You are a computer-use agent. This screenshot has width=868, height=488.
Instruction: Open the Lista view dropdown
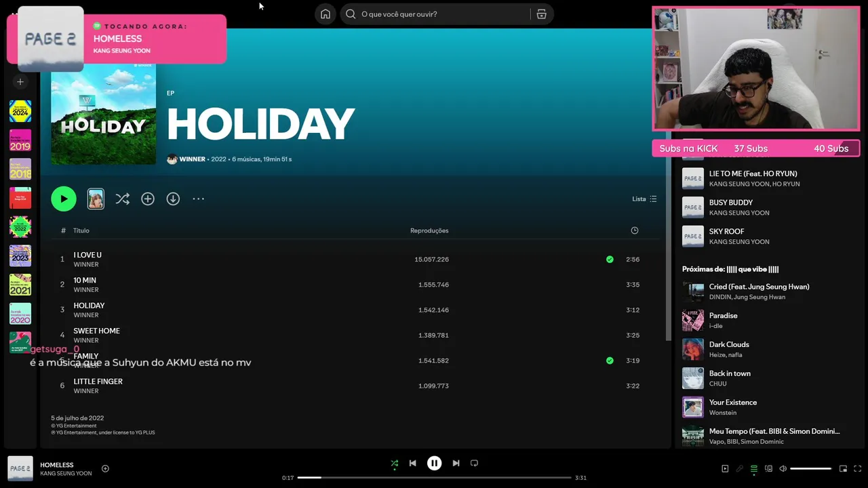point(644,199)
